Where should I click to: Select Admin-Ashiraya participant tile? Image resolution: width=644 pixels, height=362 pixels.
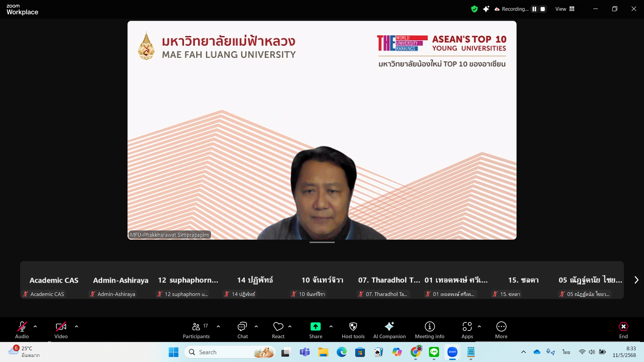pos(121,280)
